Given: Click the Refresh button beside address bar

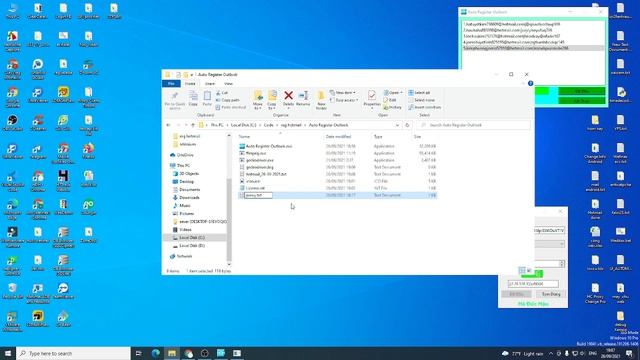Looking at the screenshot, I should (x=407, y=125).
